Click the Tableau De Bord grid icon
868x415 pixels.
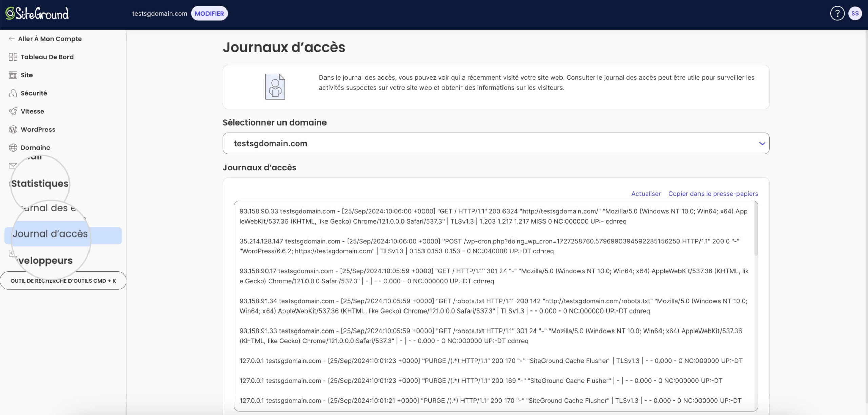coord(13,57)
